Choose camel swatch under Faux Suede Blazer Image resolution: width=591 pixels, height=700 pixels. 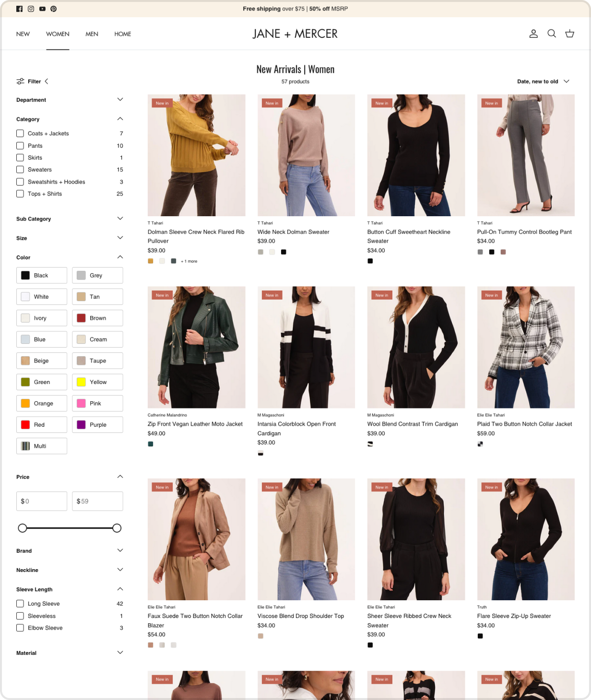point(151,645)
